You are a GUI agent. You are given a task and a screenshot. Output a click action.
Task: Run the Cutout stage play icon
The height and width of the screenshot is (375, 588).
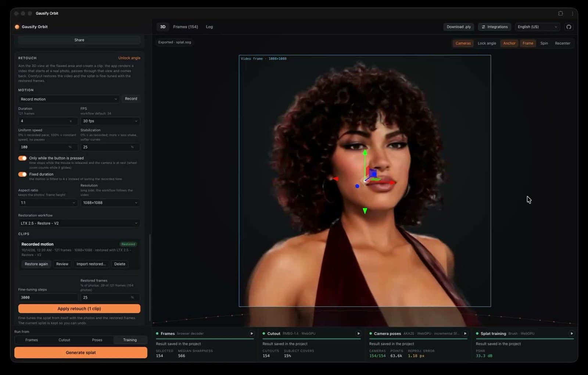(358, 333)
